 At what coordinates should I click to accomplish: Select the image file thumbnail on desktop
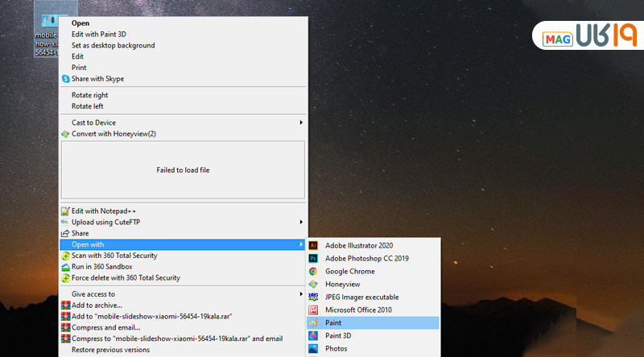point(49,19)
